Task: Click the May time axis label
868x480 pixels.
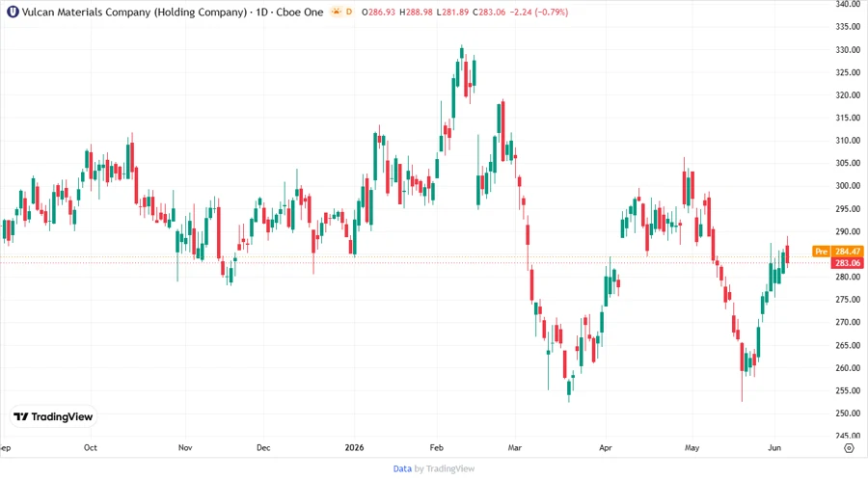Action: (692, 447)
